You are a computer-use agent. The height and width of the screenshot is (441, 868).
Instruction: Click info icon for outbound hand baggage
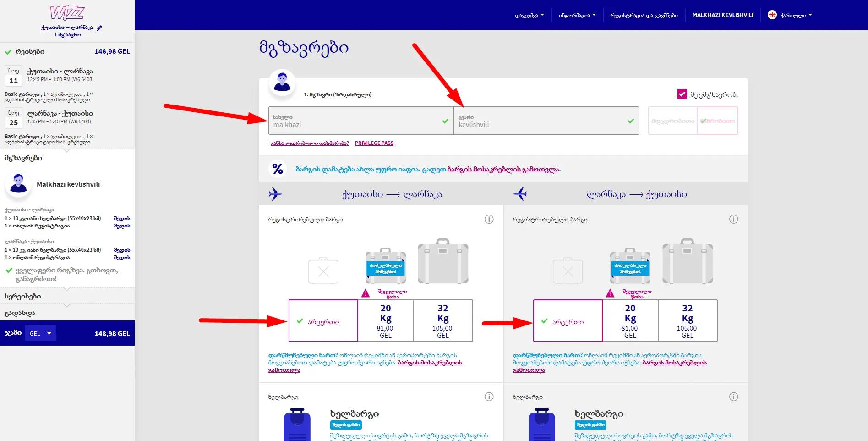point(489,397)
